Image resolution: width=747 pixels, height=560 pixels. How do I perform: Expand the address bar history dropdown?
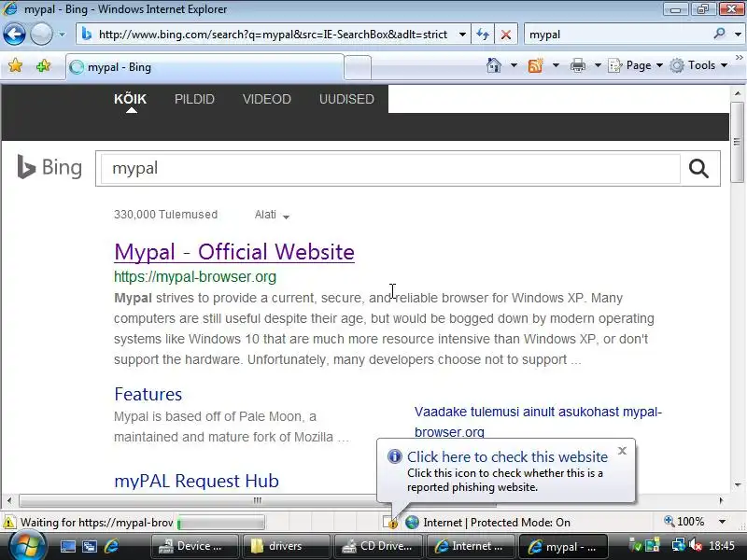(x=462, y=35)
